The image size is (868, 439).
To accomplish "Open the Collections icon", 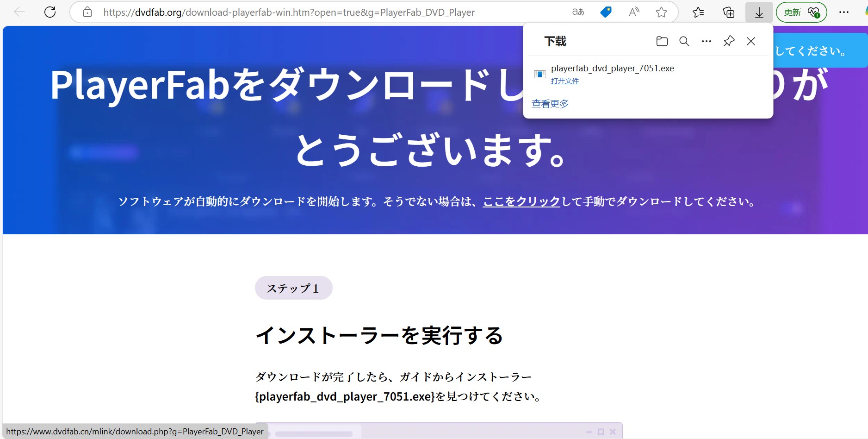I will point(729,13).
